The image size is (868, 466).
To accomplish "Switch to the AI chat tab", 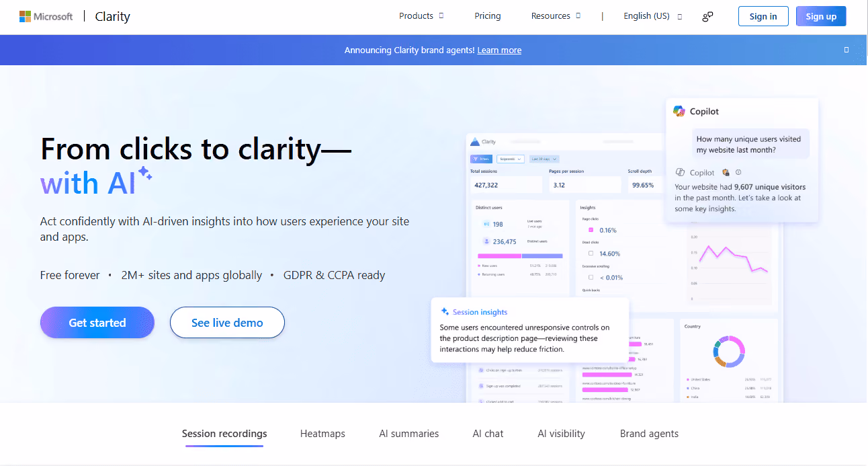I will tap(488, 434).
